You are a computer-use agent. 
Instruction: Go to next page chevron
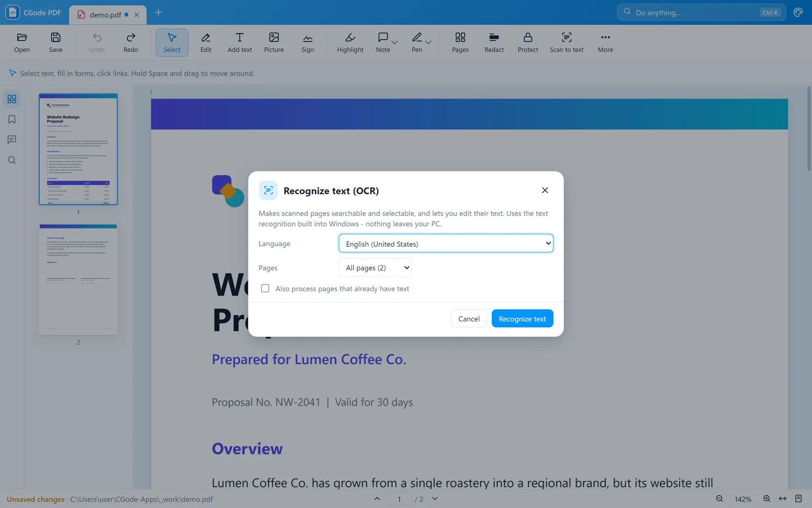(x=435, y=499)
